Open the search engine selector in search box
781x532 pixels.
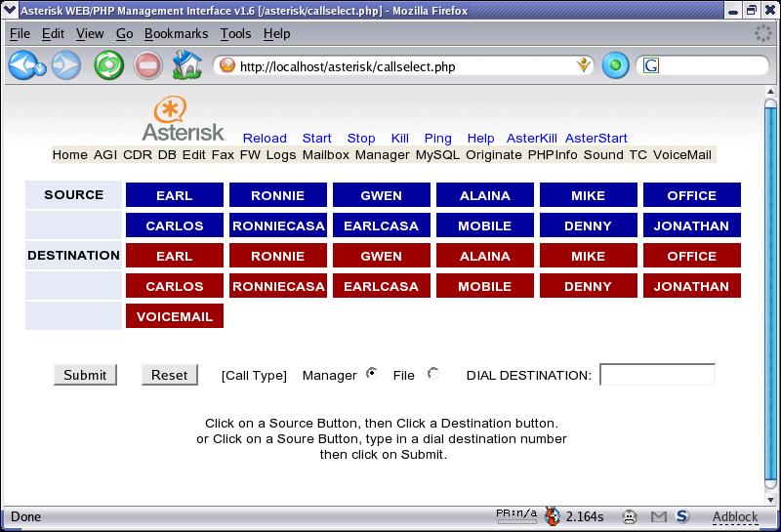click(x=651, y=66)
